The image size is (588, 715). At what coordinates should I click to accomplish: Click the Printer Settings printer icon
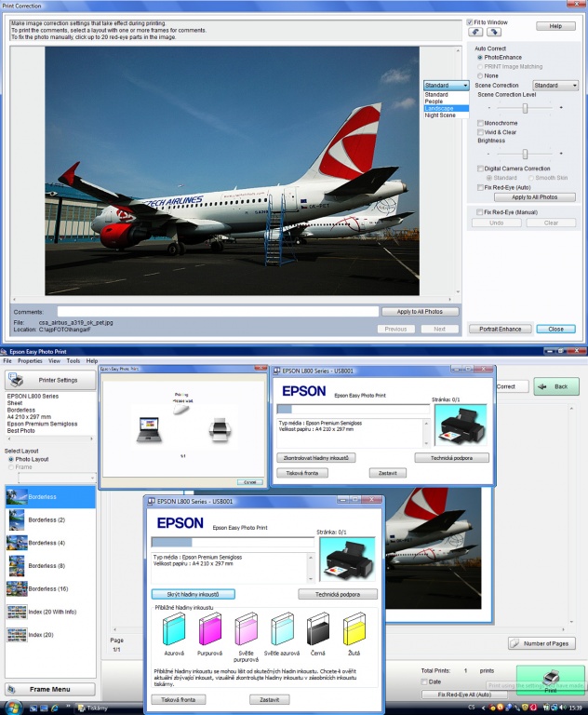(x=17, y=380)
